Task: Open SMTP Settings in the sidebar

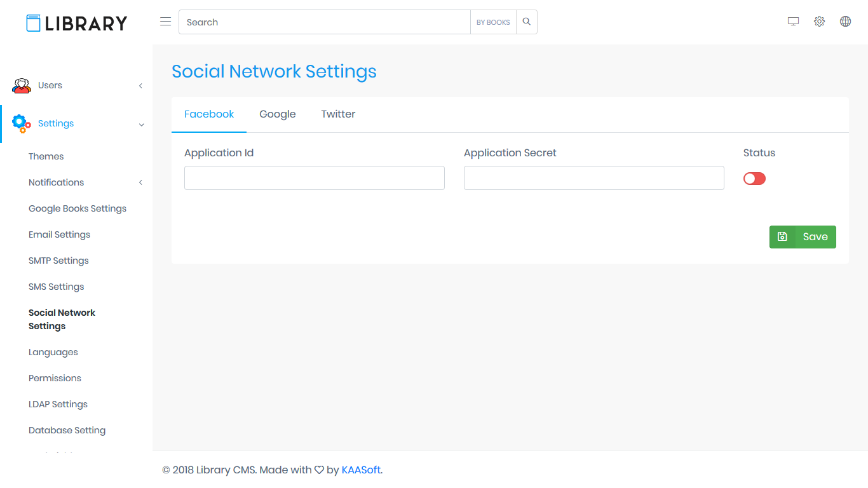Action: click(x=58, y=261)
